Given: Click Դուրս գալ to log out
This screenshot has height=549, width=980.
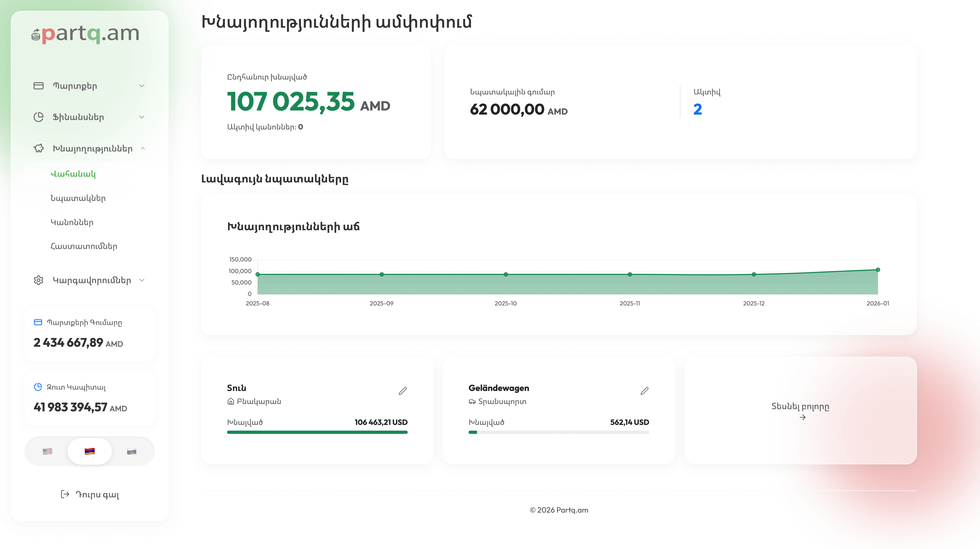Looking at the screenshot, I should [98, 494].
